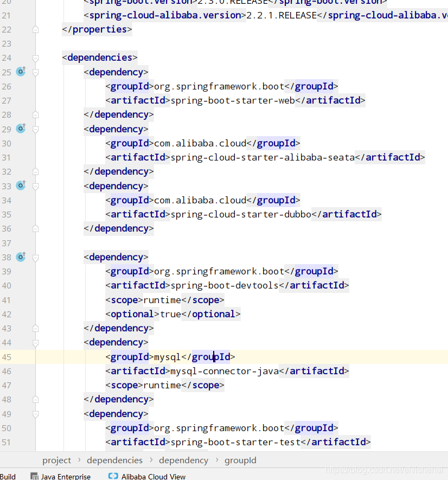Click the closing 'properties' tag on line 22
The image size is (448, 480).
coord(97,29)
